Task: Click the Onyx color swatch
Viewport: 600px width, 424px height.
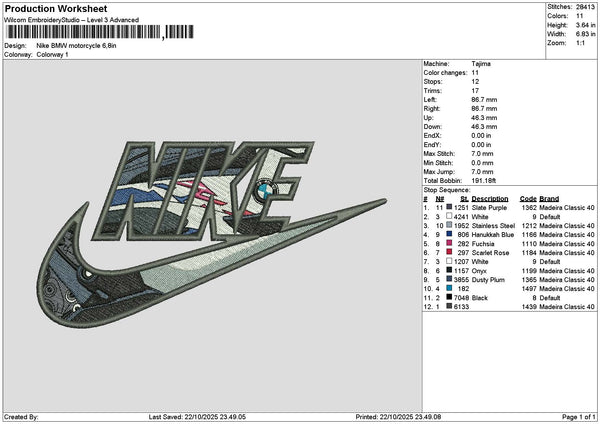Action: [x=449, y=270]
